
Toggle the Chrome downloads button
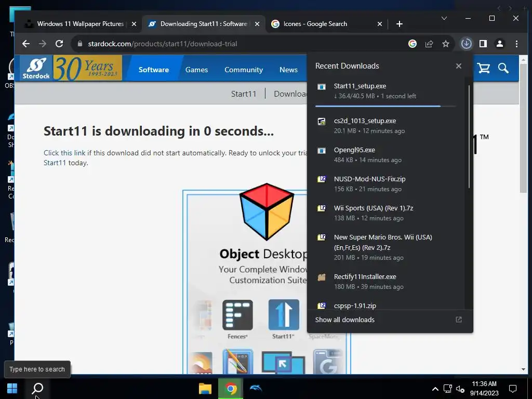pos(466,44)
